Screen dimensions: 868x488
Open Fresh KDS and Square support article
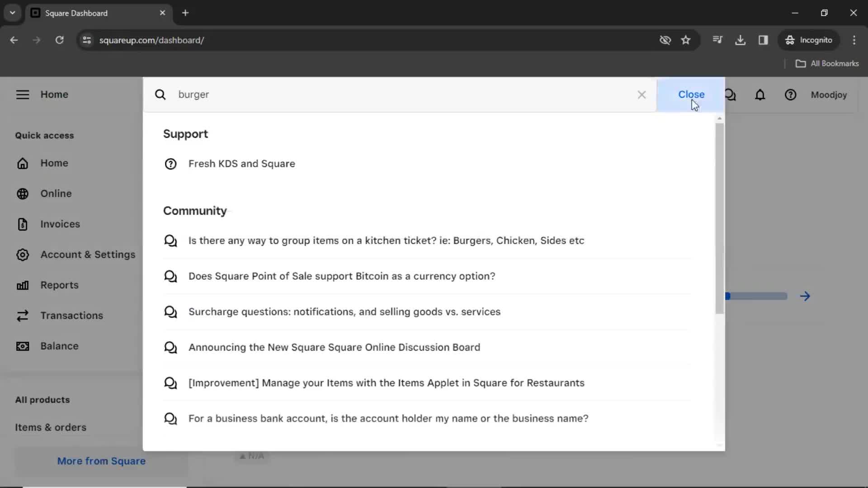point(241,164)
